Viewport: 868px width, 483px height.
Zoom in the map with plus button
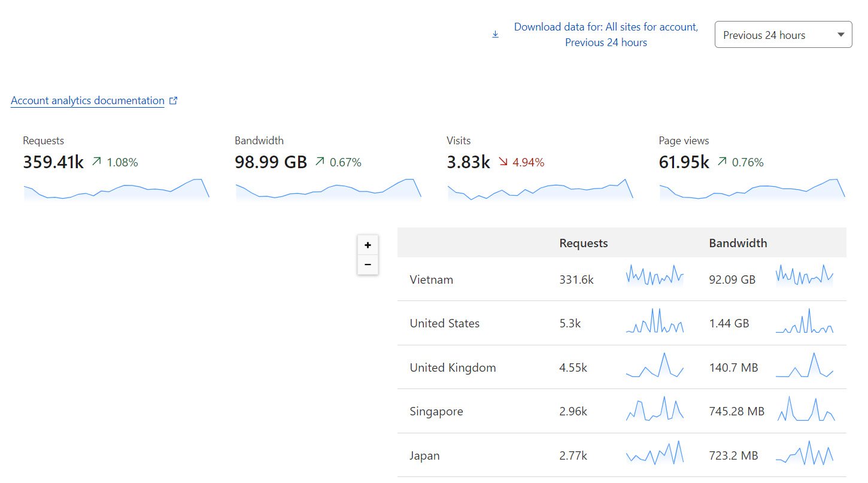click(x=368, y=245)
